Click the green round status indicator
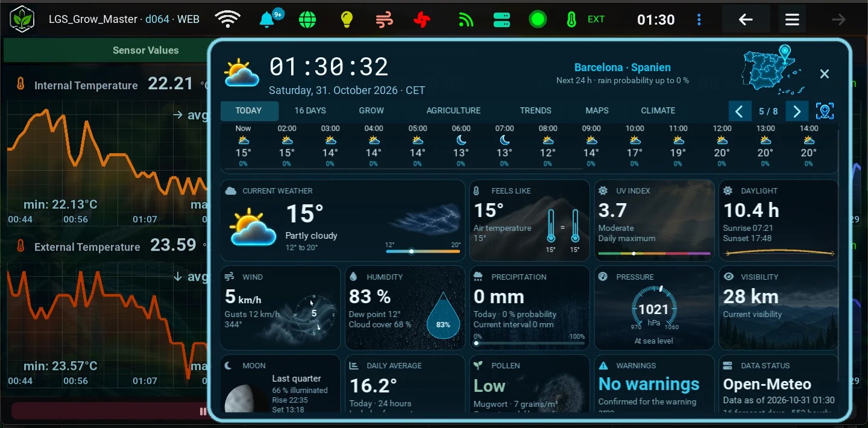This screenshot has width=868, height=428. point(538,19)
